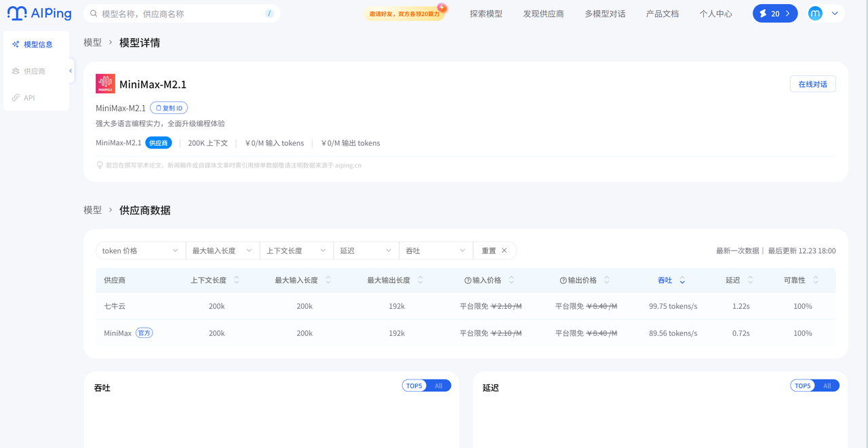Toggle throughput sort arrow
868x448 pixels.
(682, 280)
